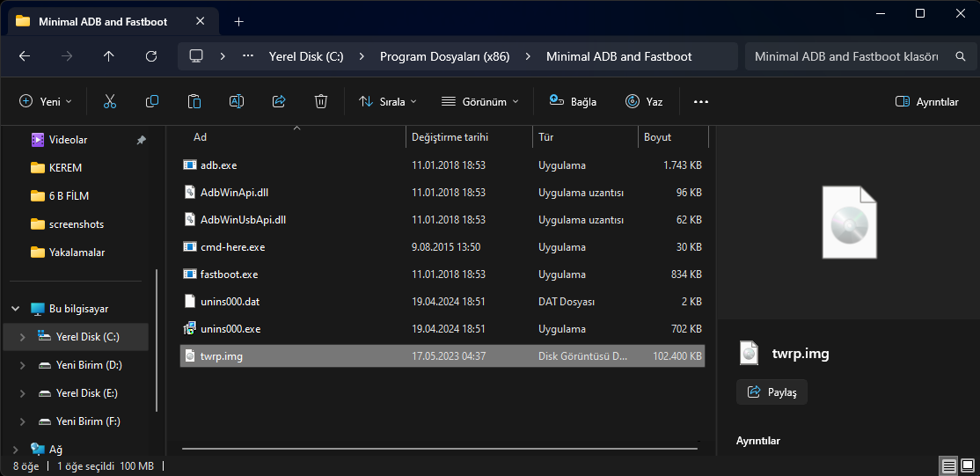Expand Yeni Birim (F:) in sidebar
Image resolution: width=980 pixels, height=476 pixels.
click(23, 421)
